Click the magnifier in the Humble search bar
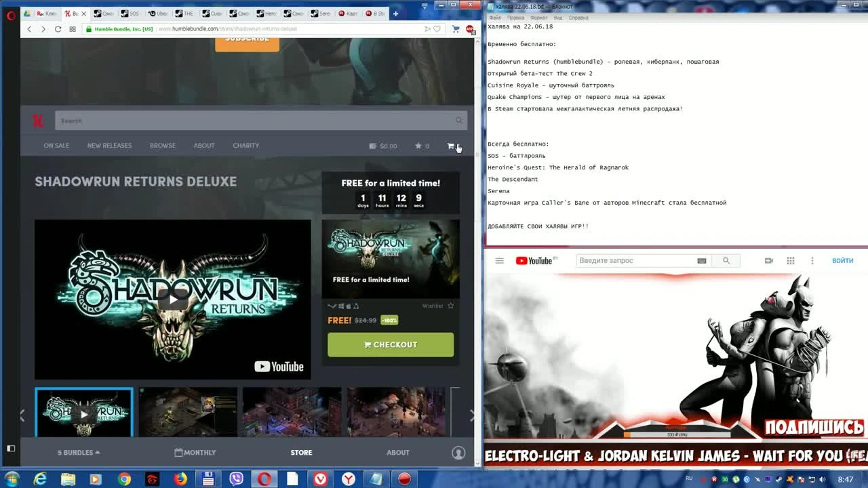 click(459, 120)
